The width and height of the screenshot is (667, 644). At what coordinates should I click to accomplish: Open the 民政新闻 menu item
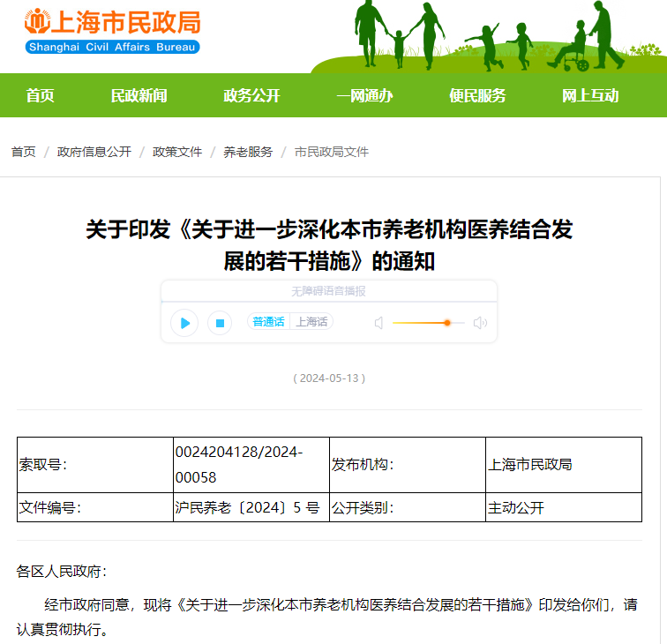click(139, 95)
